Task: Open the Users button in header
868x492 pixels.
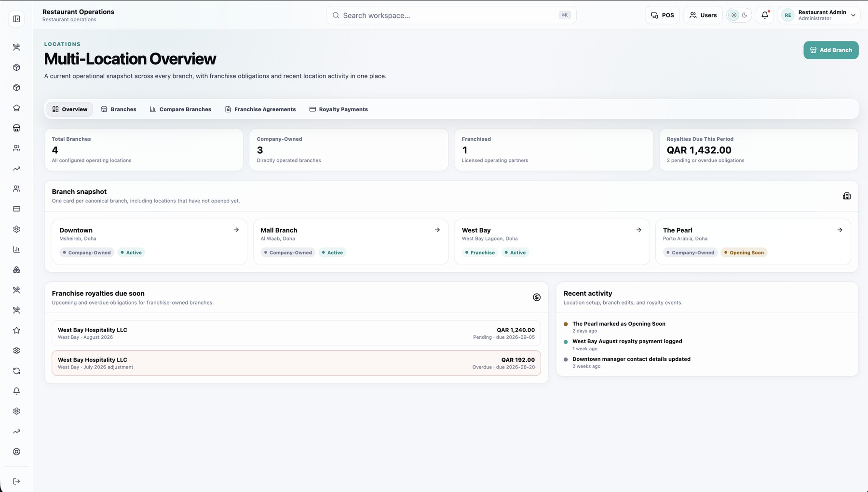Action: coord(703,15)
